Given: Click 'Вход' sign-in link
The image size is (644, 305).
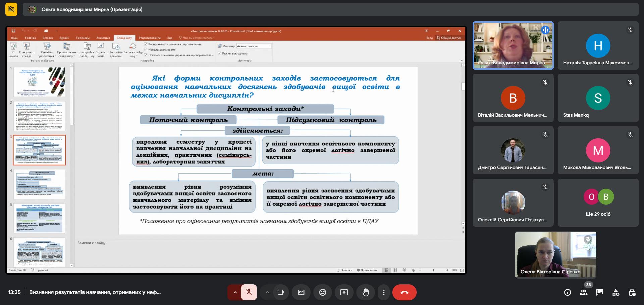Looking at the screenshot, I should coord(429,38).
